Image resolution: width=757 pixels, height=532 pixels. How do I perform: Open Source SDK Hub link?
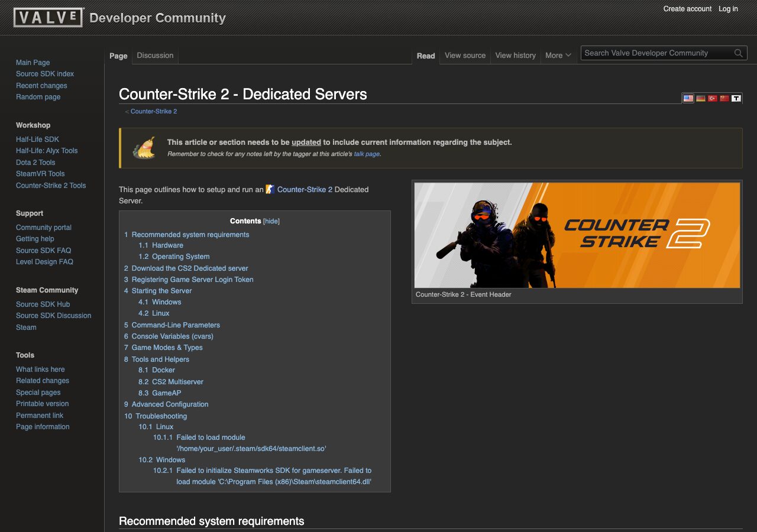pyautogui.click(x=43, y=304)
